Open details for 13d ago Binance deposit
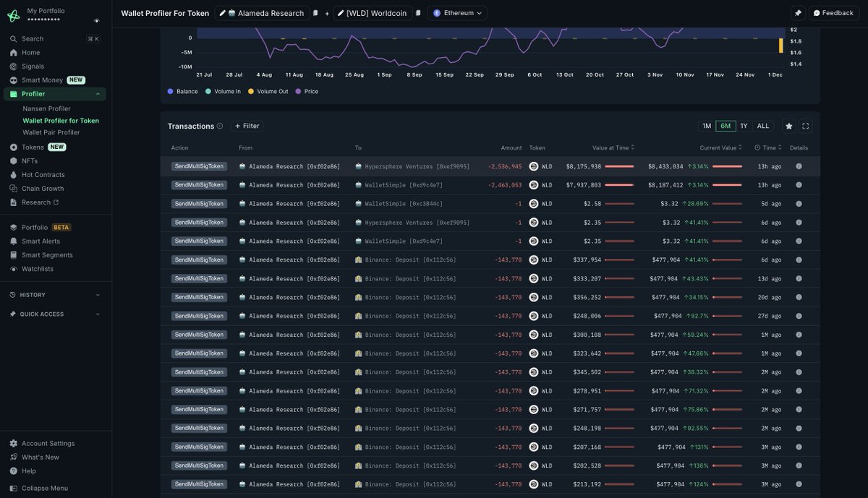Screen dimensions: 868x498 point(799,279)
